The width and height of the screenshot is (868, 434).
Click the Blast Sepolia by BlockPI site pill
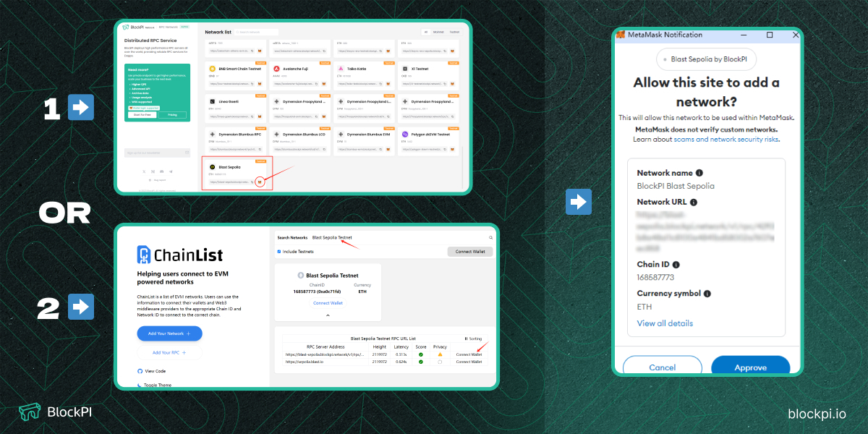706,59
